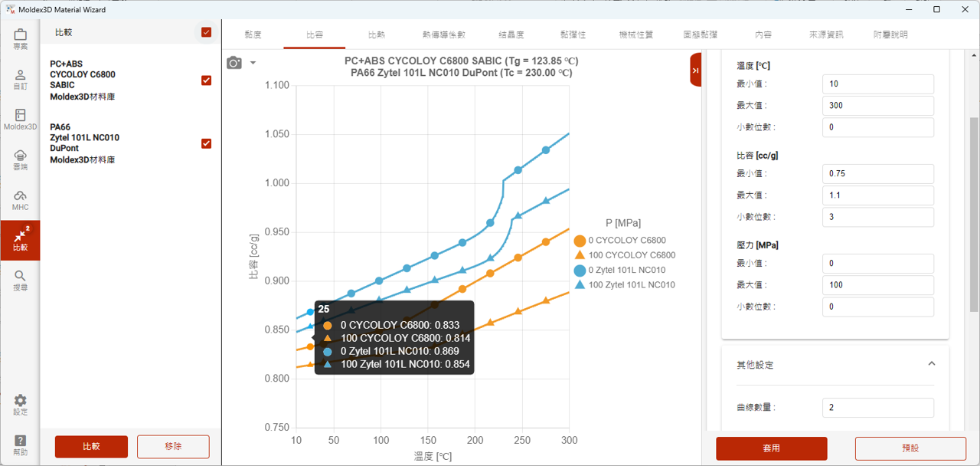This screenshot has width=980, height=466.
Task: Open the 自訂 custom materials sidebar icon
Action: [x=20, y=79]
